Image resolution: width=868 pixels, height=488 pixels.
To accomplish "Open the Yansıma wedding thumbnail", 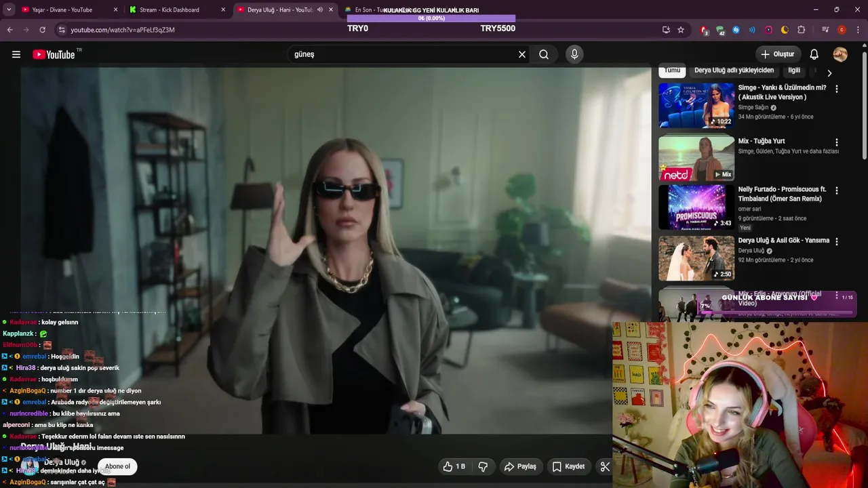I will [696, 258].
